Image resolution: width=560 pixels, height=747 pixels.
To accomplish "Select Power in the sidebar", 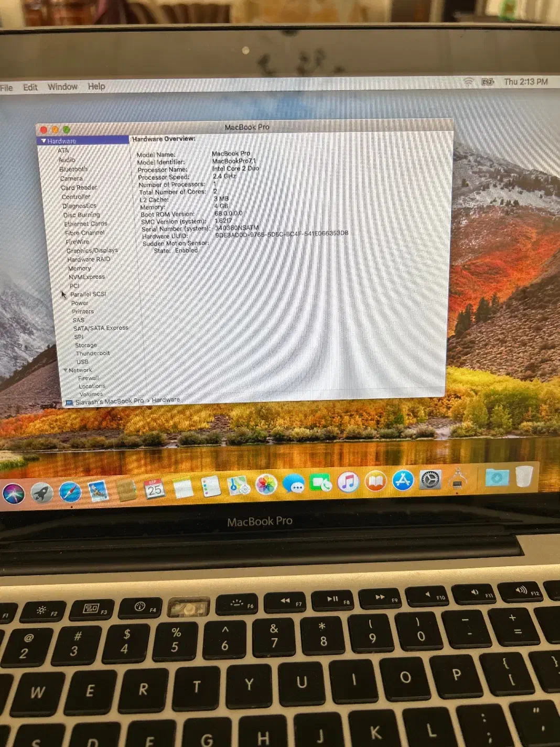I will pos(80,303).
